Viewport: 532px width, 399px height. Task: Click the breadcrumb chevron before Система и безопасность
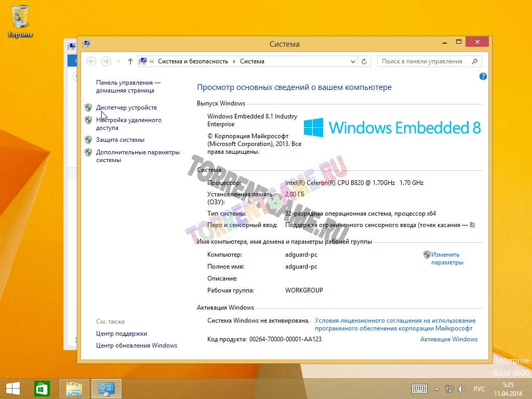point(152,61)
